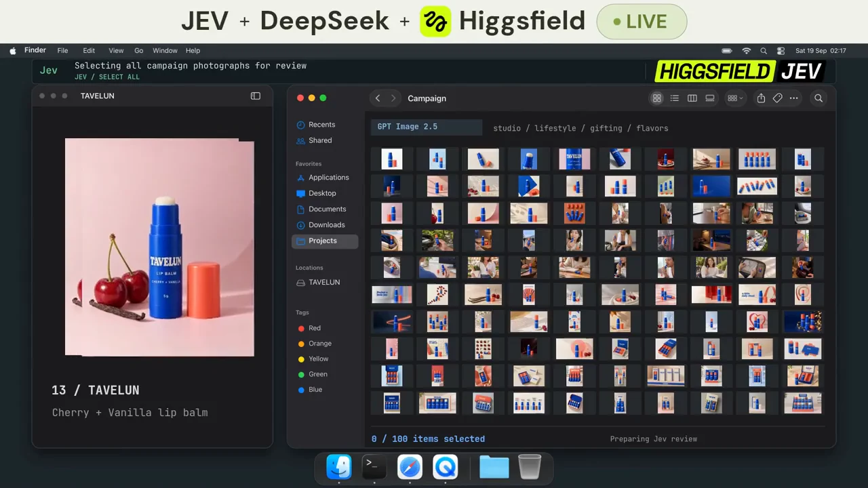This screenshot has height=488, width=868.
Task: Switch Finder to column view
Action: point(692,98)
